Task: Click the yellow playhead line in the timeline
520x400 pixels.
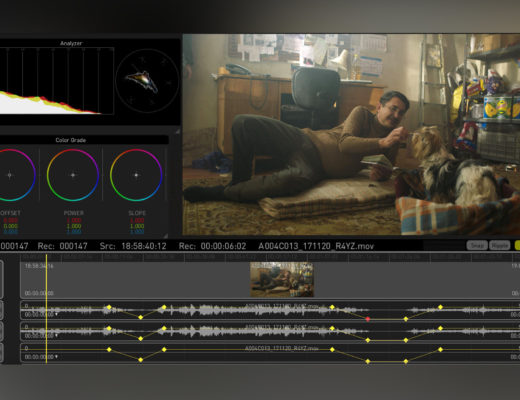Action: tap(46, 308)
